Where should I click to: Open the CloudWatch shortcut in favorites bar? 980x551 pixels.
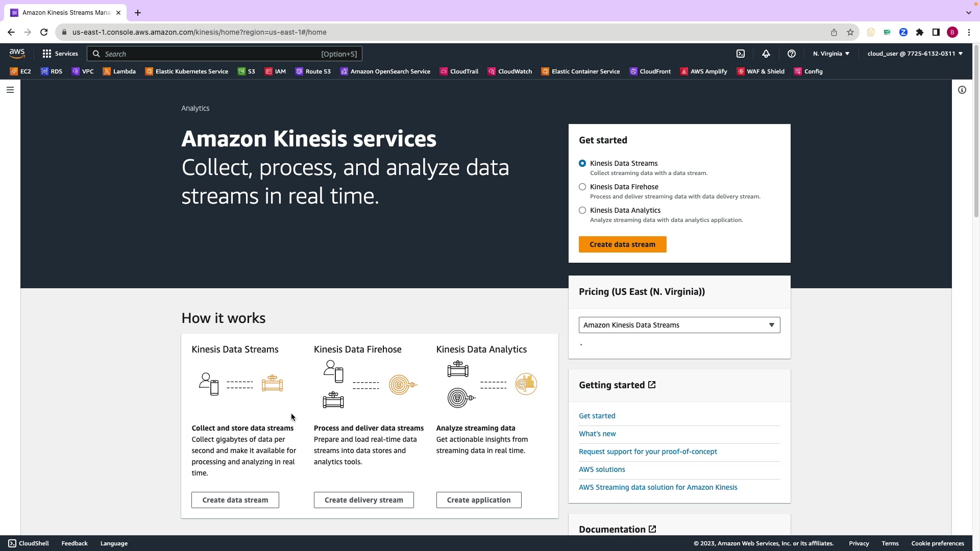click(x=510, y=71)
